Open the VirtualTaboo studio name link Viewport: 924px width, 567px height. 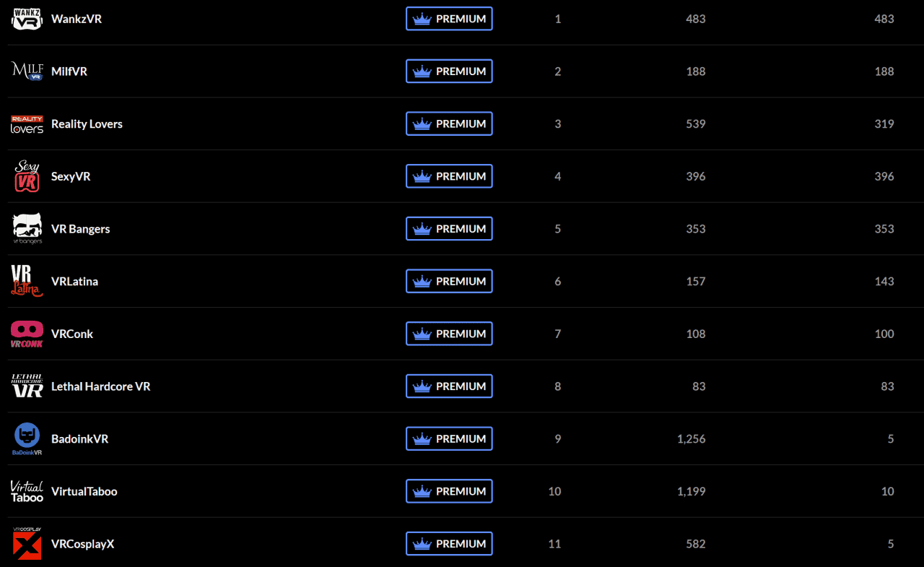pos(84,491)
